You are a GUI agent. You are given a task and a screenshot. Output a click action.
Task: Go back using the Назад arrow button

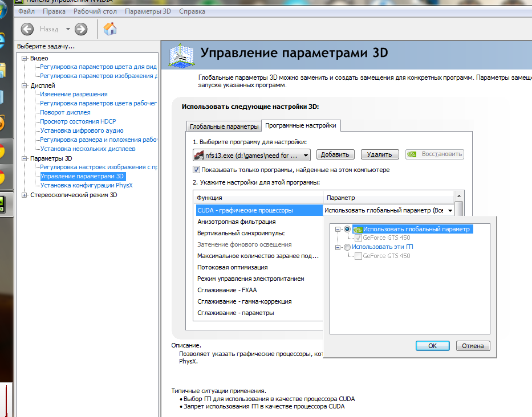click(27, 29)
